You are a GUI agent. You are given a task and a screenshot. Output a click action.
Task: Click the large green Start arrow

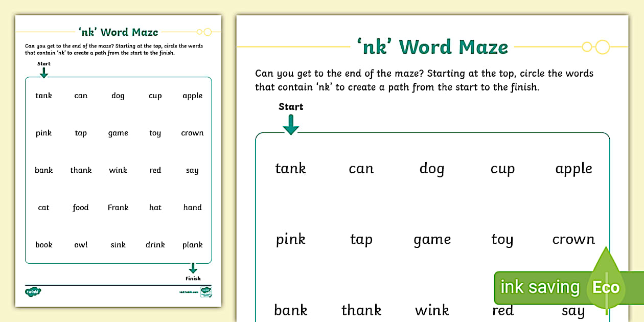(291, 125)
